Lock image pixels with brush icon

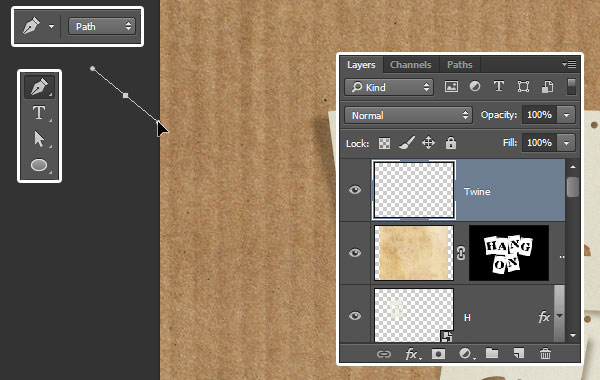[406, 143]
